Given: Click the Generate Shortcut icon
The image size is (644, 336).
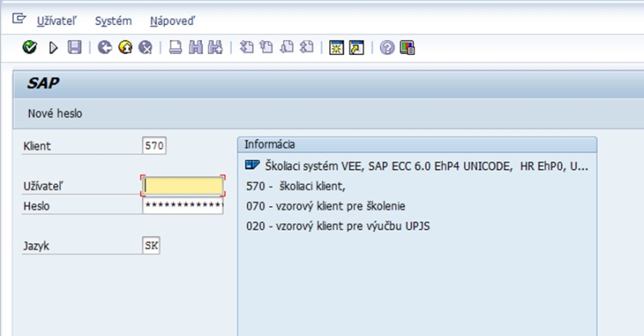Looking at the screenshot, I should click(357, 48).
